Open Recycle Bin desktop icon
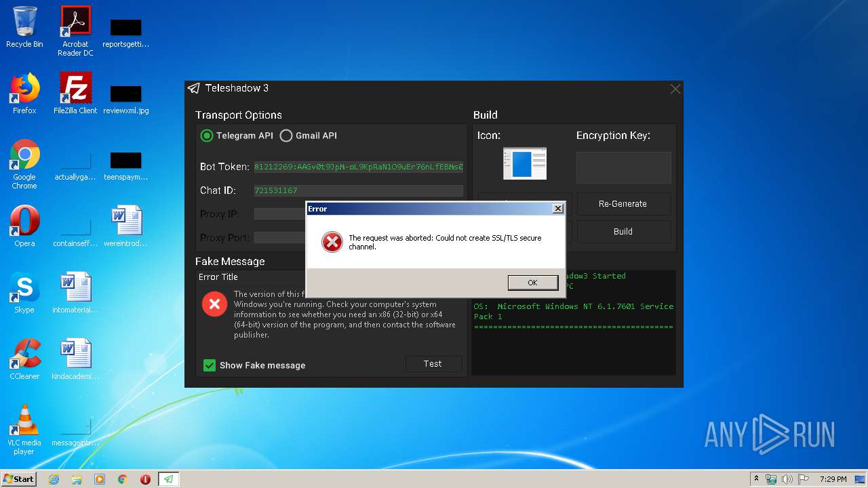 (24, 27)
